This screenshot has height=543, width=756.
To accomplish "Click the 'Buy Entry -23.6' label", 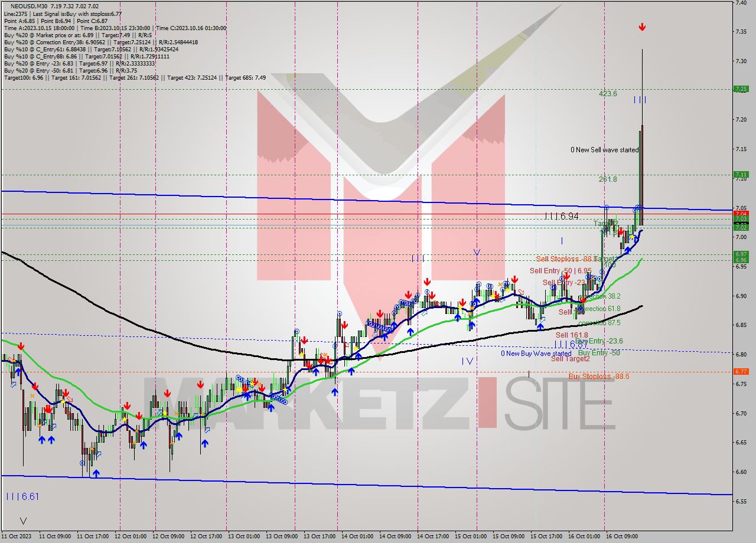I will (599, 341).
